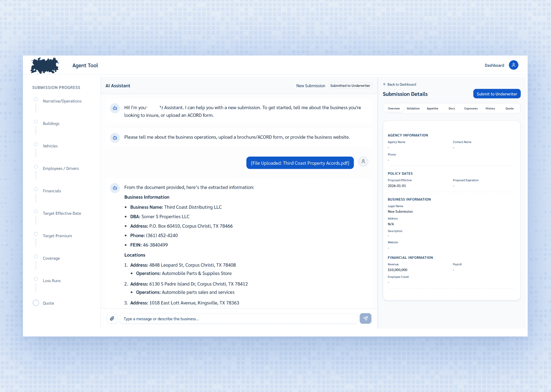Click the bot icon beside extracted information message
The width and height of the screenshot is (551, 392).
pos(115,188)
